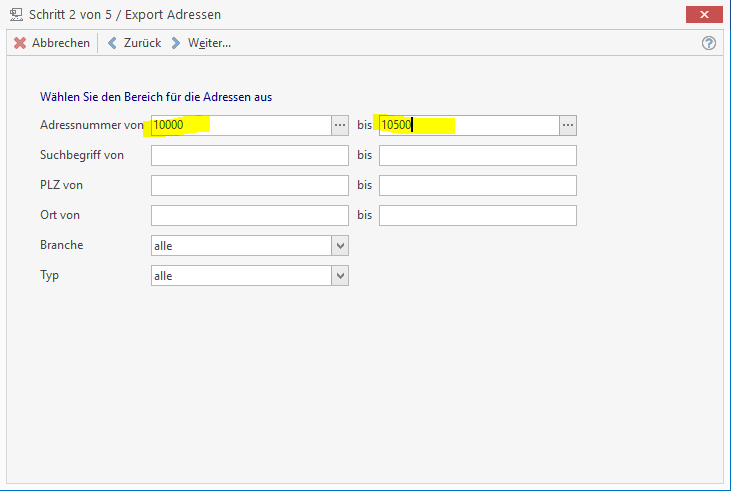Expand the Typ dropdown arrow

[340, 275]
